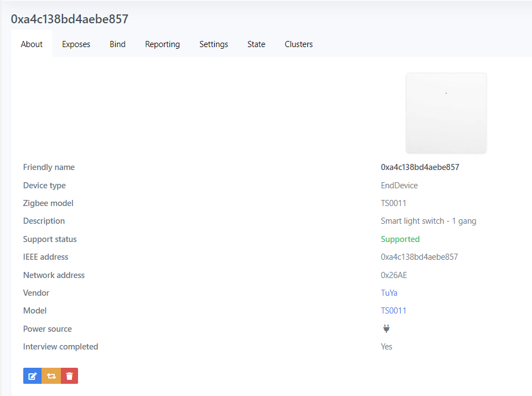
Task: Open the Settings tab
Action: point(214,44)
